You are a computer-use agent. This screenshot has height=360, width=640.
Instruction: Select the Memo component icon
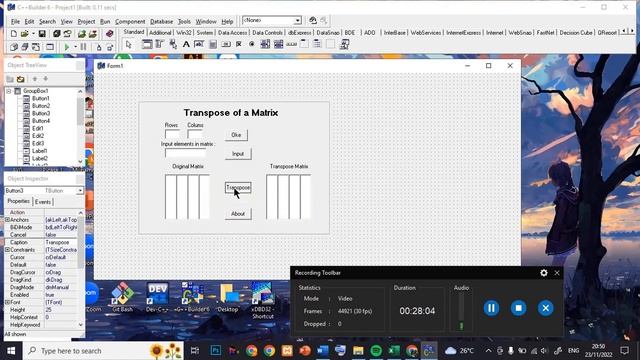pos(213,44)
